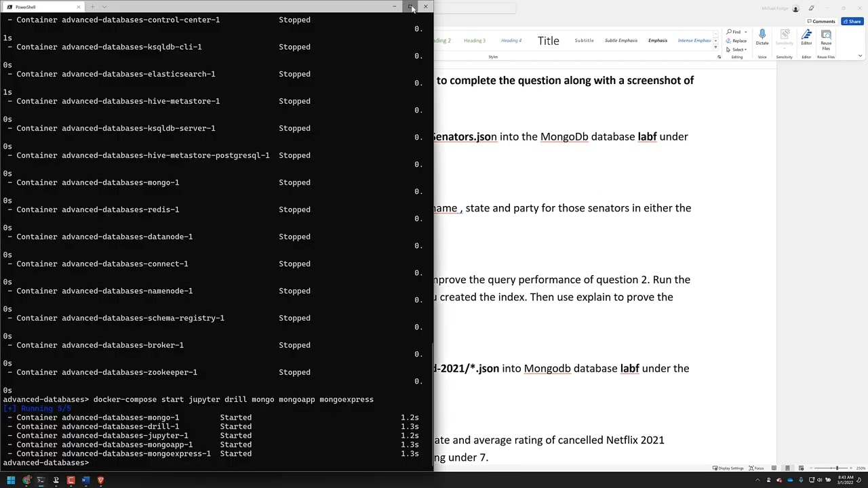Click the OneDrive cloud tray icon
Image resolution: width=868 pixels, height=488 pixels.
click(x=790, y=481)
